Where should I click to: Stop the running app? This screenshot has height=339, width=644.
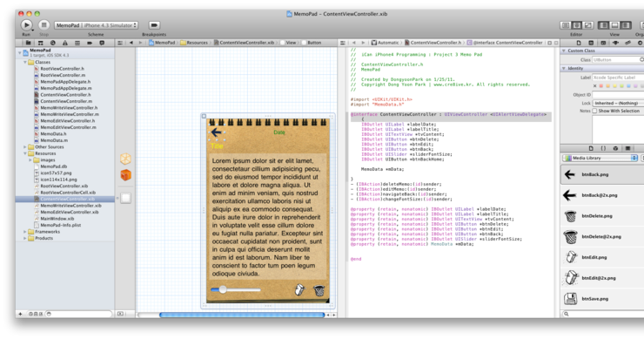tap(44, 25)
